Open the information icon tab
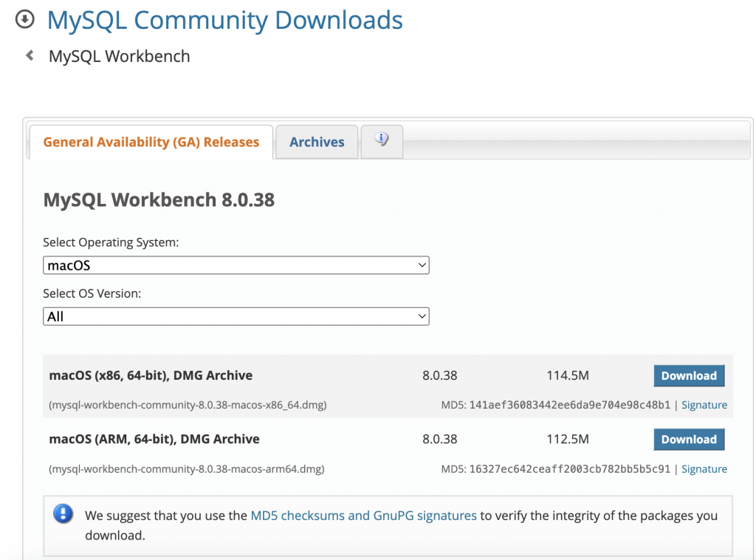Screen dimensions: 756x560 point(382,141)
